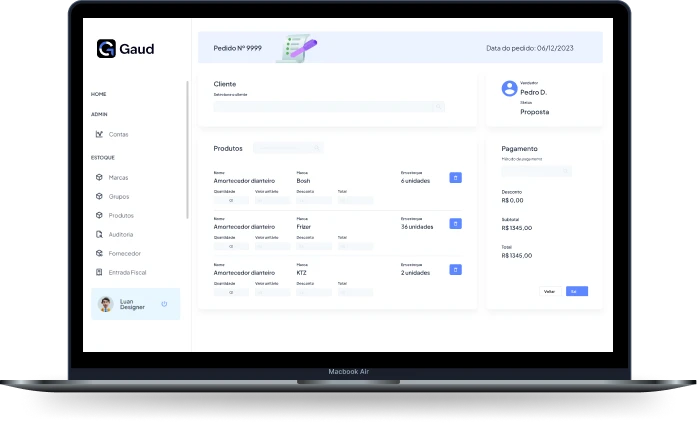Open Grupos in the sidebar
Image resolution: width=697 pixels, height=423 pixels.
[x=118, y=196]
